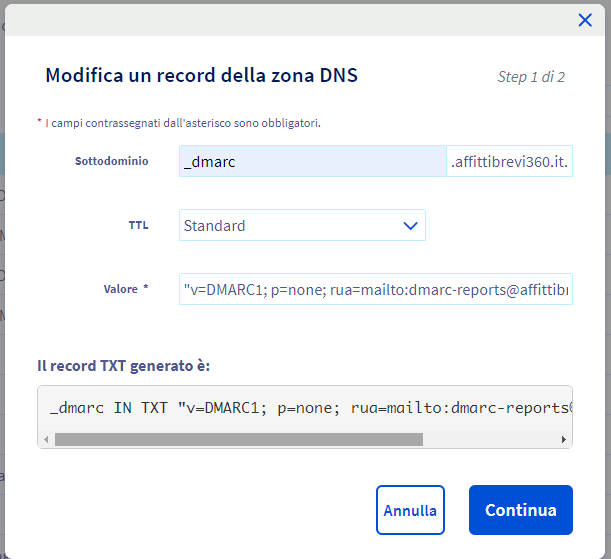Click the 'Il record TXT generato è:' heading
This screenshot has height=559, width=611.
(x=124, y=364)
